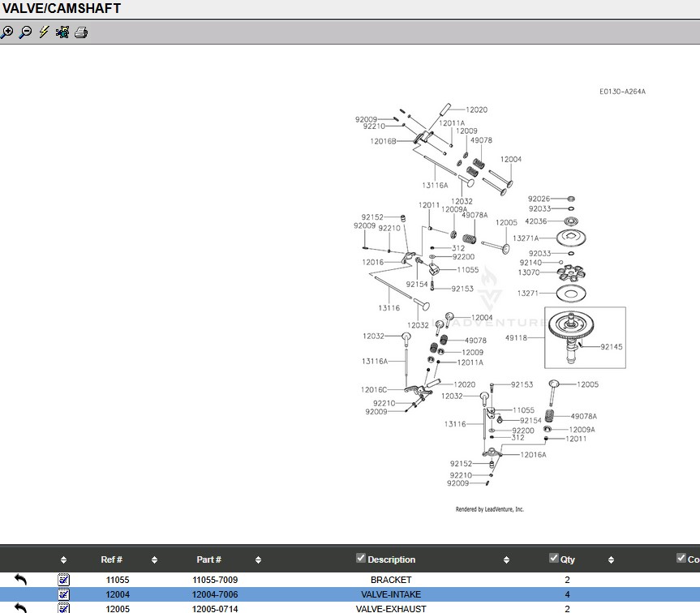Click the 49118 camshaft label in diagram
Image resolution: width=700 pixels, height=613 pixels.
[516, 337]
